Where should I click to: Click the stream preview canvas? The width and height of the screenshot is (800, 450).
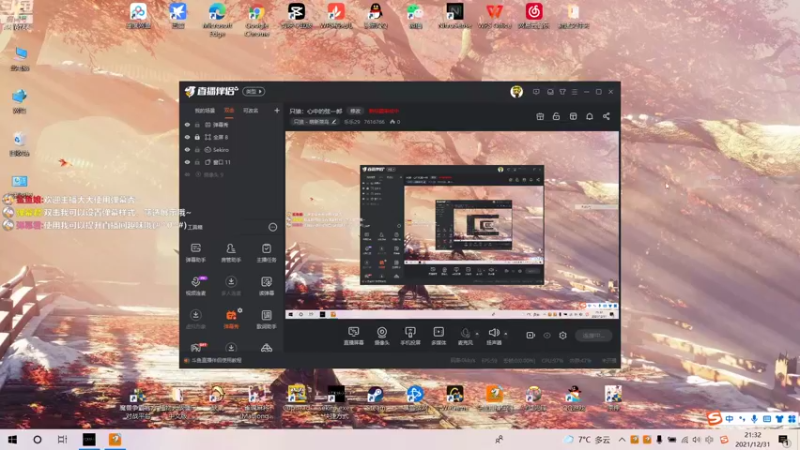point(452,225)
